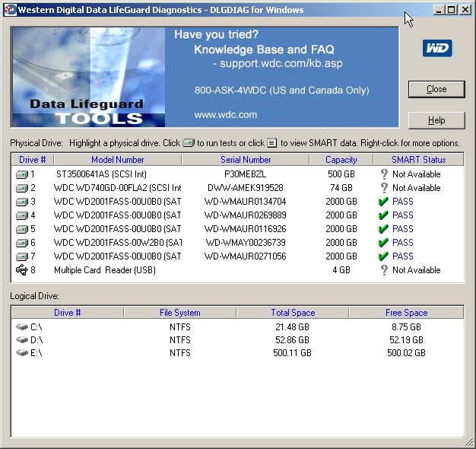Click serial number WD-WMAUR0116926
The image size is (476, 449).
click(x=246, y=229)
